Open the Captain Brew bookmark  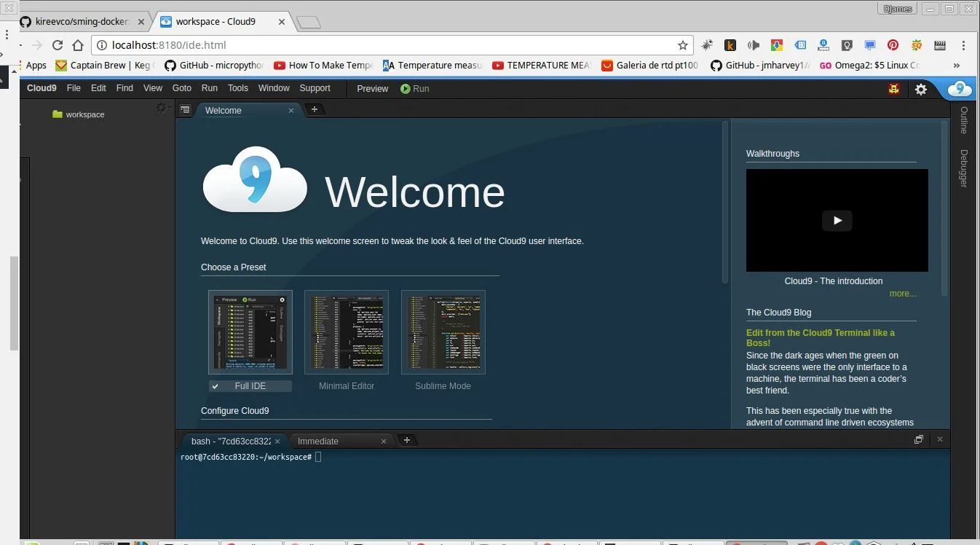click(x=105, y=66)
